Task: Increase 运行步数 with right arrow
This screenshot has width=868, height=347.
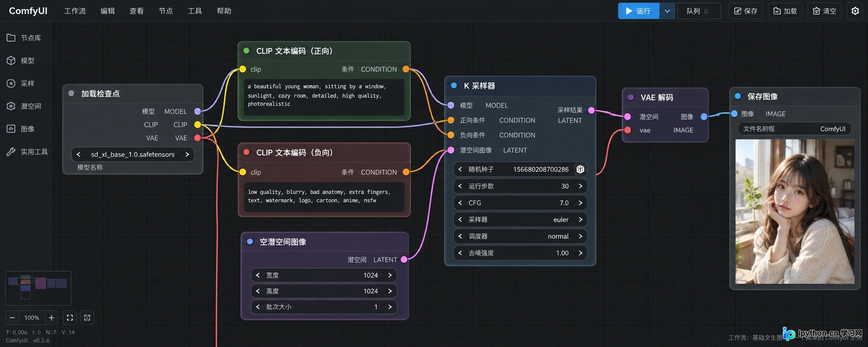Action: [x=580, y=186]
